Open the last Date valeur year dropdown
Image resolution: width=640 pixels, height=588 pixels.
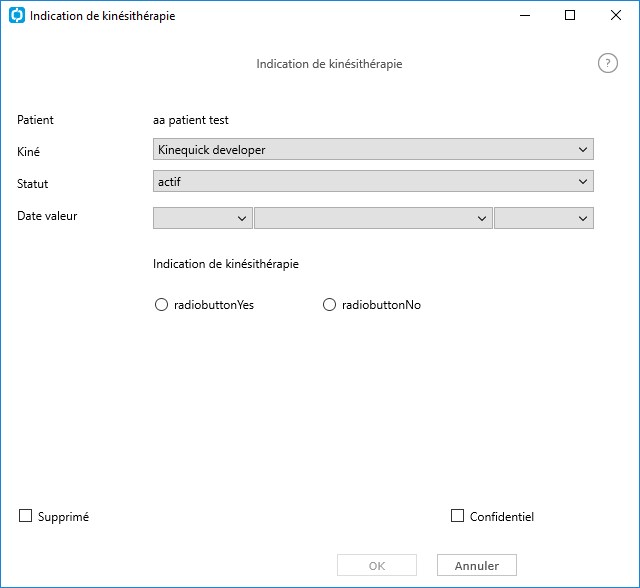(544, 218)
